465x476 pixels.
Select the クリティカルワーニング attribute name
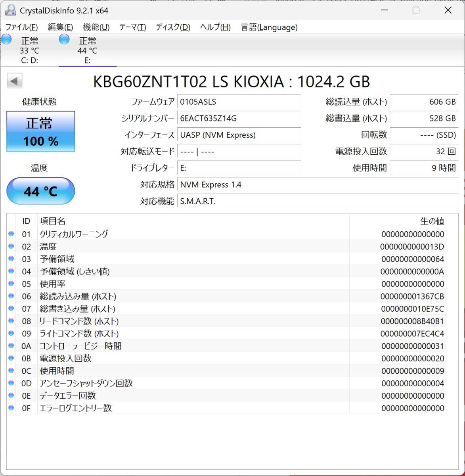tap(74, 234)
